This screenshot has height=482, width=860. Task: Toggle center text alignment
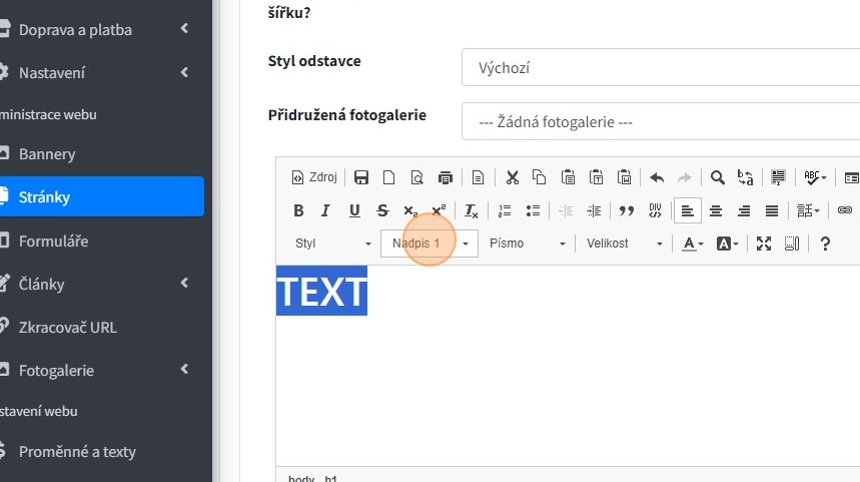716,211
